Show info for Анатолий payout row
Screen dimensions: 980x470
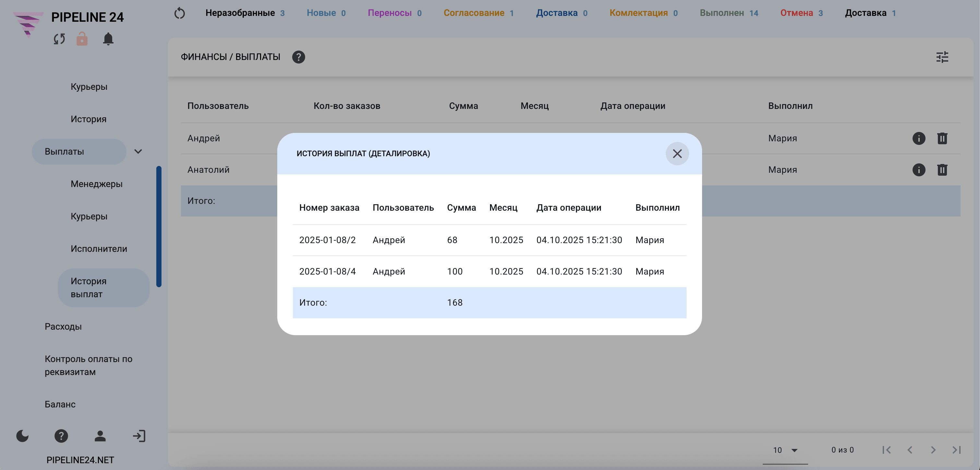919,170
